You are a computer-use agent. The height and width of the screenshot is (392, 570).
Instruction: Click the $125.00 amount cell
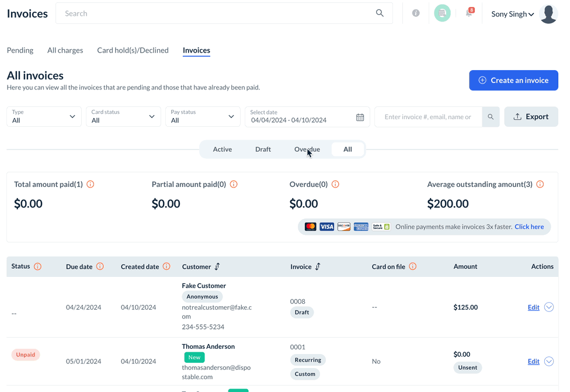[465, 307]
